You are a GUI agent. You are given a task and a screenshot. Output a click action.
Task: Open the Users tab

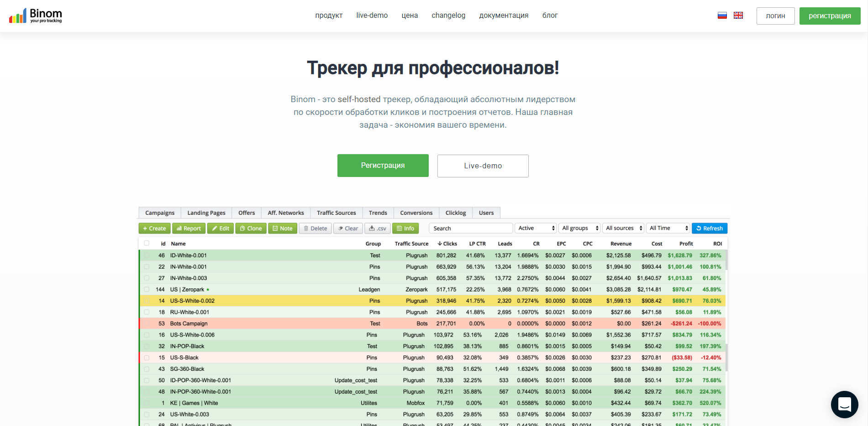pos(486,213)
